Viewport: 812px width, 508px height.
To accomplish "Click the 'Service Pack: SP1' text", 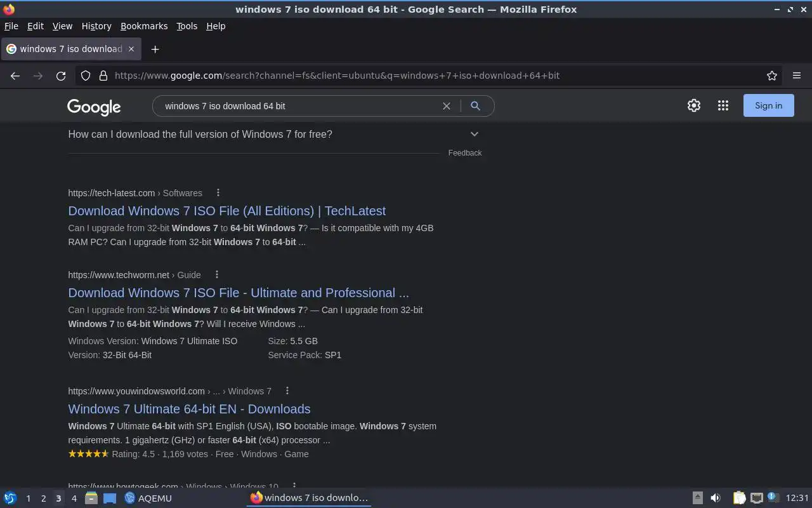I will coord(304,355).
